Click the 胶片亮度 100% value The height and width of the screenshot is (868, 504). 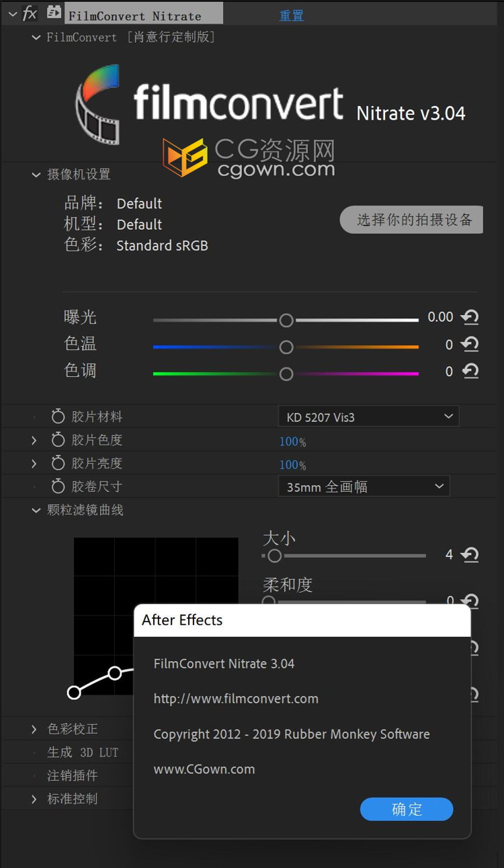click(x=292, y=465)
